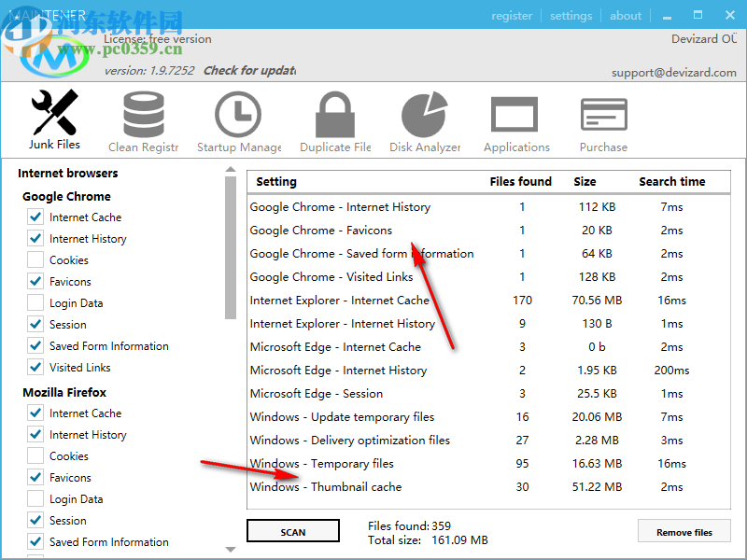
Task: Select row Google Chrome - Internet History
Action: click(488, 207)
